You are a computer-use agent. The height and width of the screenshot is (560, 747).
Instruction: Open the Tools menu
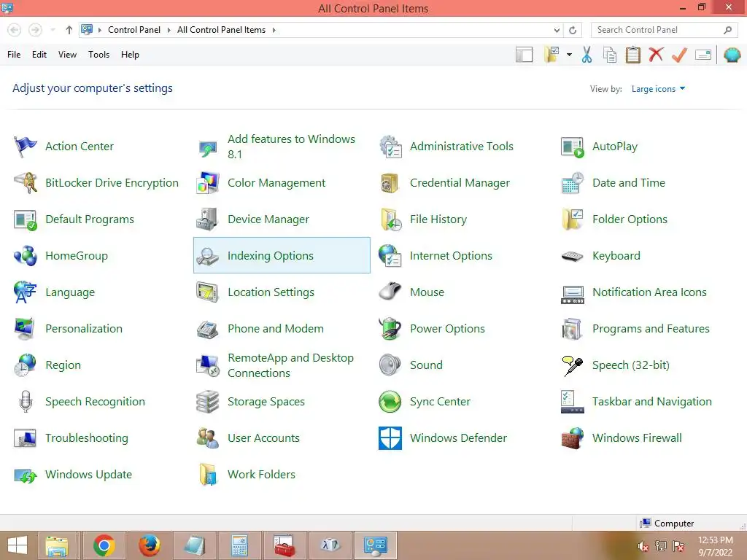[x=98, y=55]
